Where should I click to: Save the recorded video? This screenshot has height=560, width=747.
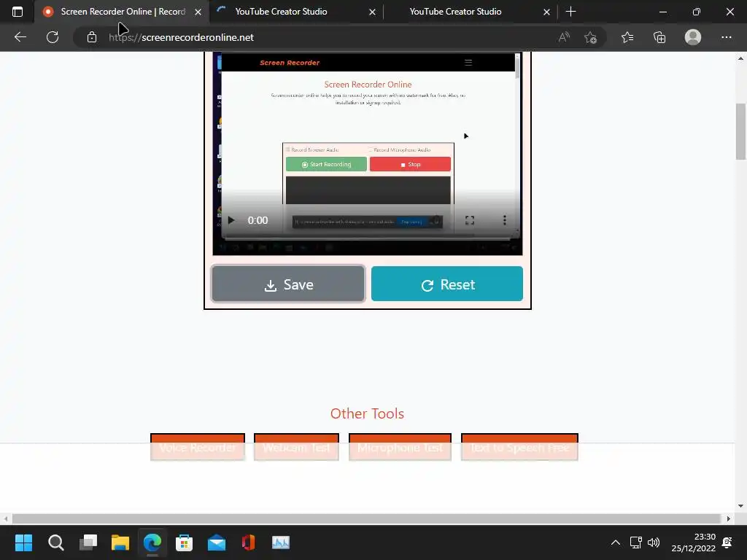click(x=288, y=284)
